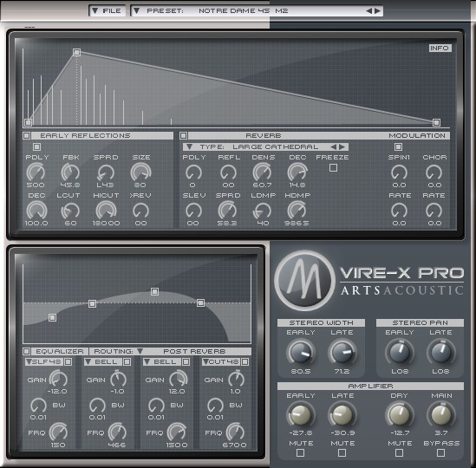The height and width of the screenshot is (468, 476).
Task: Click Amplifier DRY knob (-12.7)
Action: tap(399, 415)
